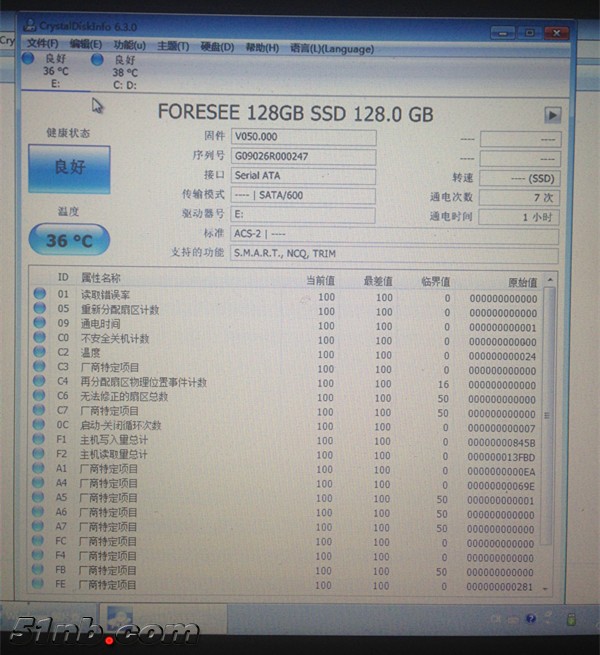Click status icon for 01 读取错误率
The image size is (600, 655).
pos(40,293)
